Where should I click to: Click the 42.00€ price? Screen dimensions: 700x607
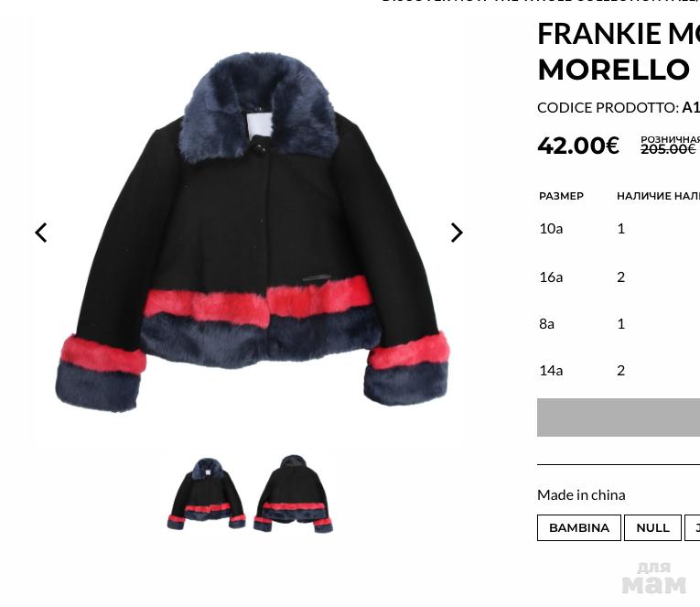[x=578, y=146]
